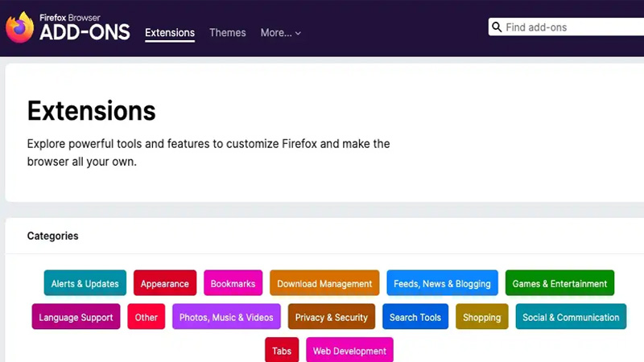Browse the Bookmarks category

click(233, 283)
